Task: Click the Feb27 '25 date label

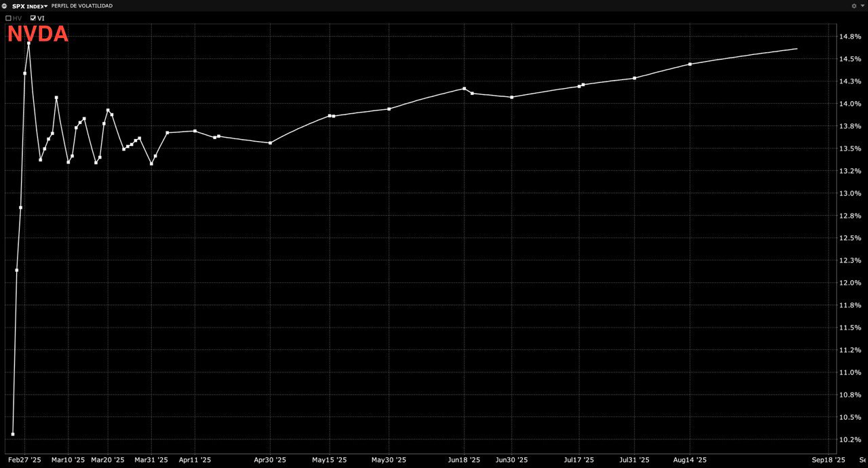Action: point(24,460)
